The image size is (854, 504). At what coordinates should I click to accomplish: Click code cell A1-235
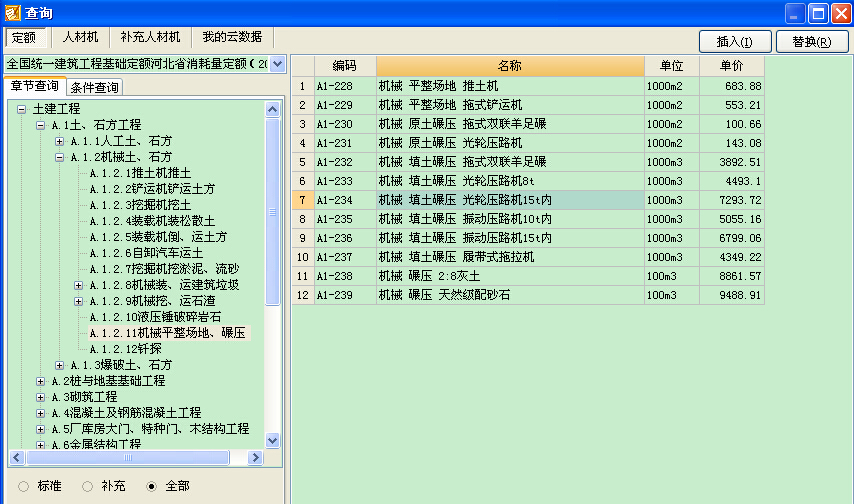point(345,219)
